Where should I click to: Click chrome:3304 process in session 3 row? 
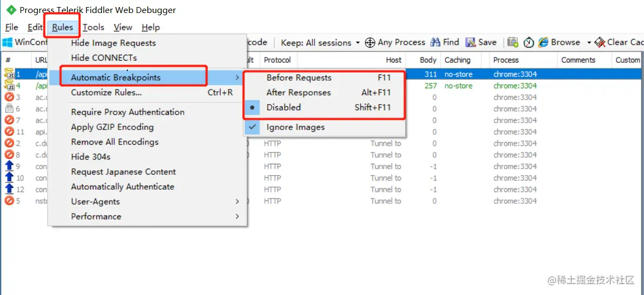(515, 97)
